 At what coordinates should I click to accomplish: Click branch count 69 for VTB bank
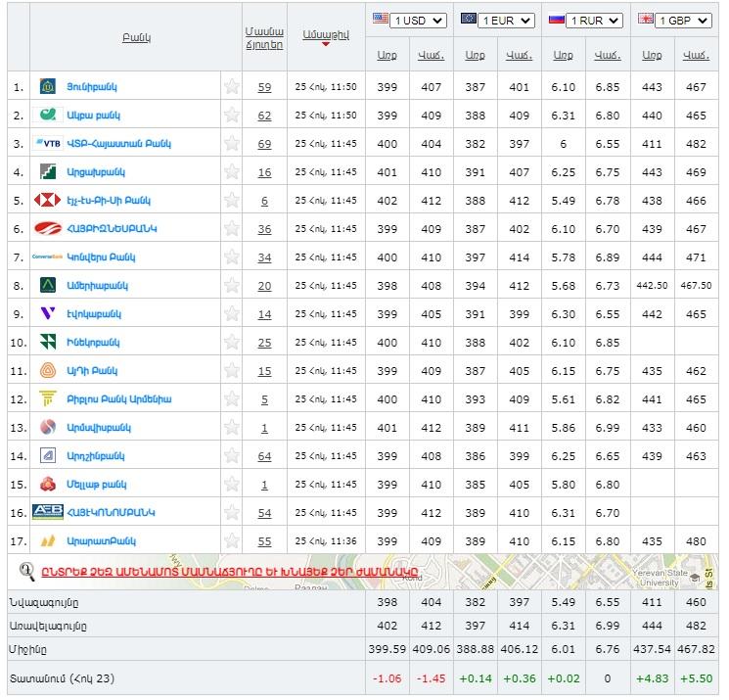tap(264, 144)
